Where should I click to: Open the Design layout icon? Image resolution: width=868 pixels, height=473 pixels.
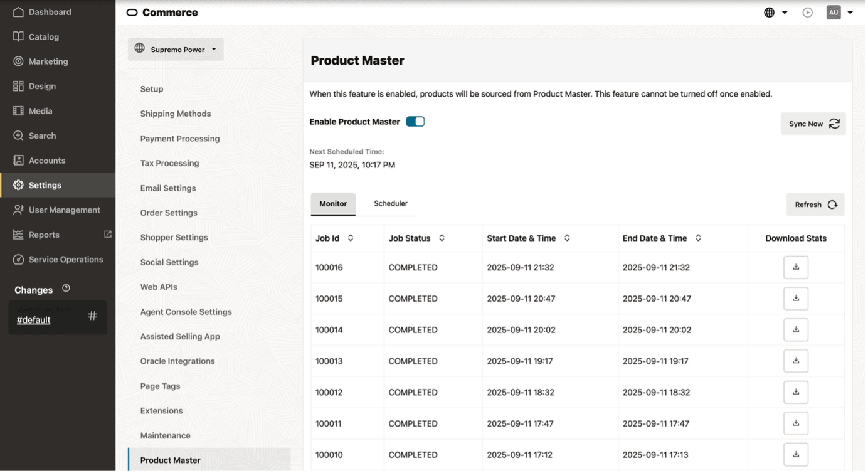coord(19,86)
